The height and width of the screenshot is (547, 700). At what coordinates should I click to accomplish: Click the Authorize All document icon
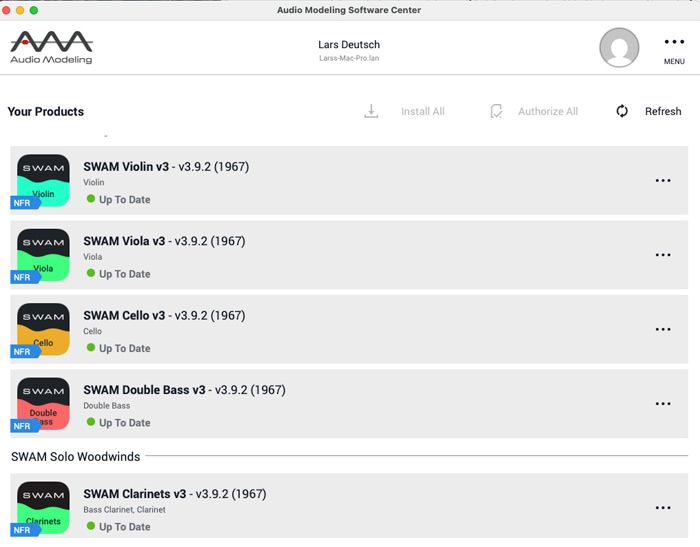coord(496,111)
